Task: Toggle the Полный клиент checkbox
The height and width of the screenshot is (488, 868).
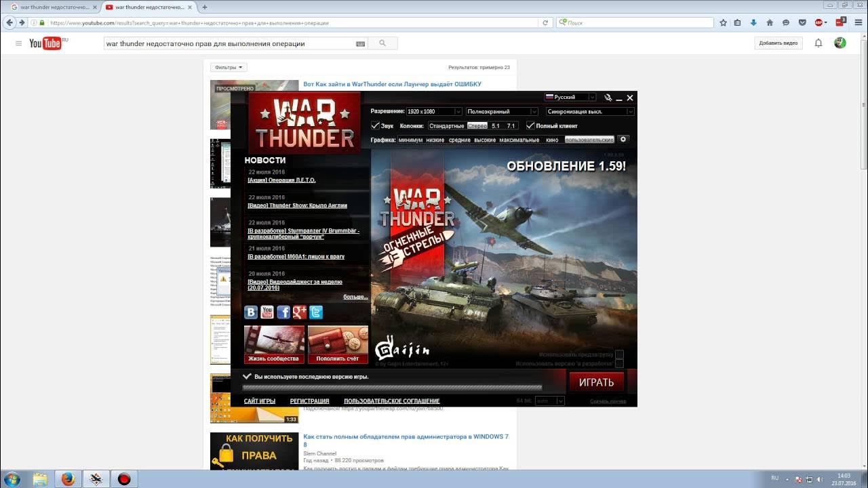Action: coord(530,125)
